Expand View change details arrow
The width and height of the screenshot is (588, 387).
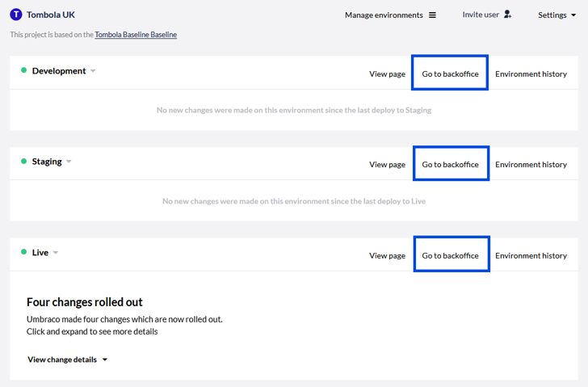click(x=105, y=360)
